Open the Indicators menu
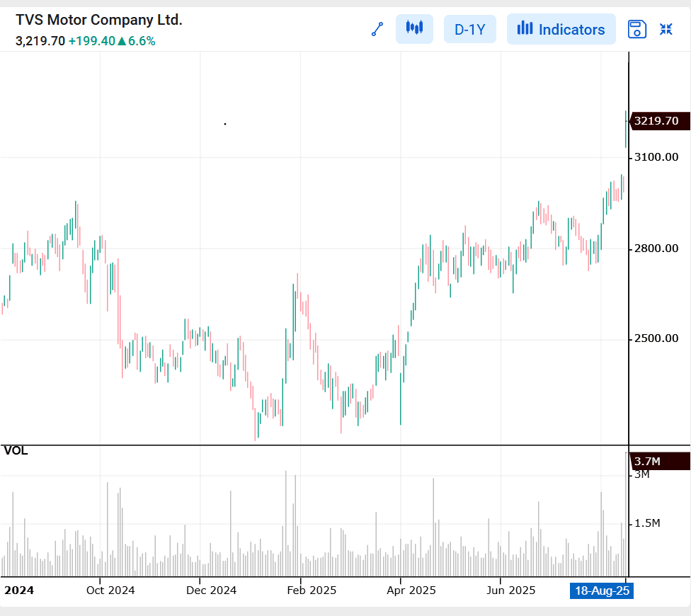Screen dimensions: 691x616 tap(561, 29)
